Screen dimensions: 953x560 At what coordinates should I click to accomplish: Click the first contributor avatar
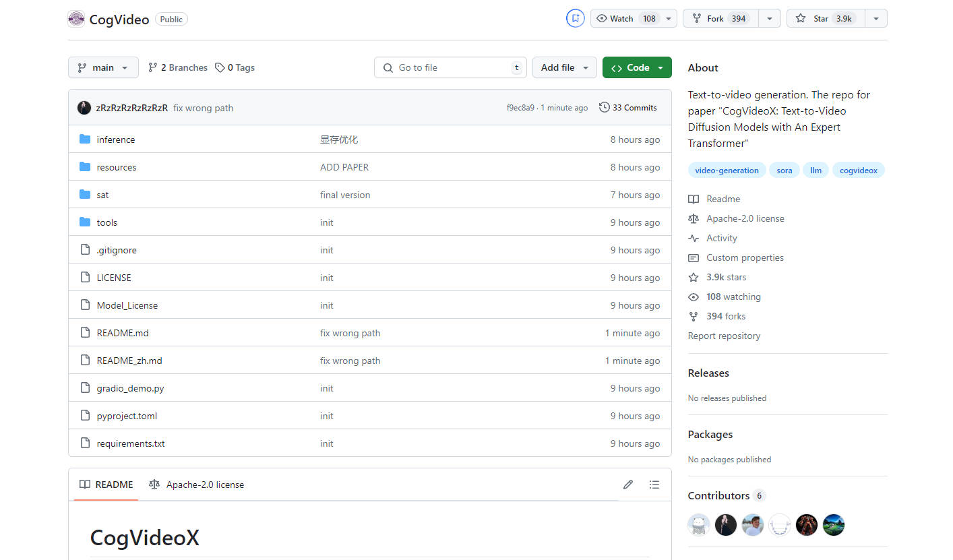click(699, 524)
